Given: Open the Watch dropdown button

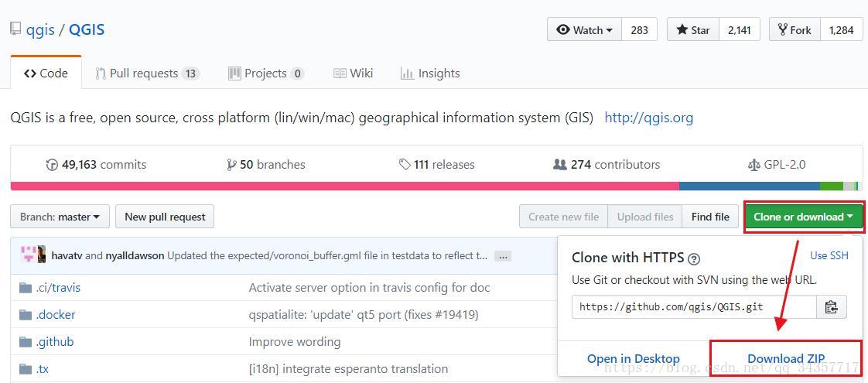Looking at the screenshot, I should click(x=585, y=30).
